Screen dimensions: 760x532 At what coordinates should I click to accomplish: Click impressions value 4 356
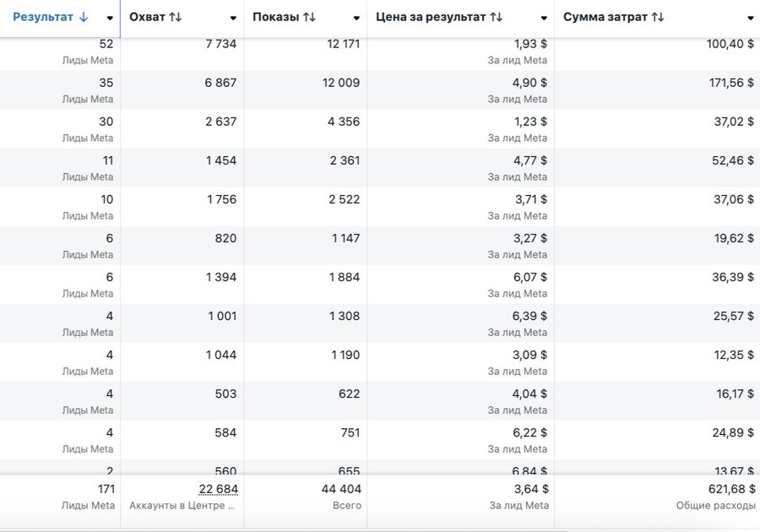click(344, 122)
